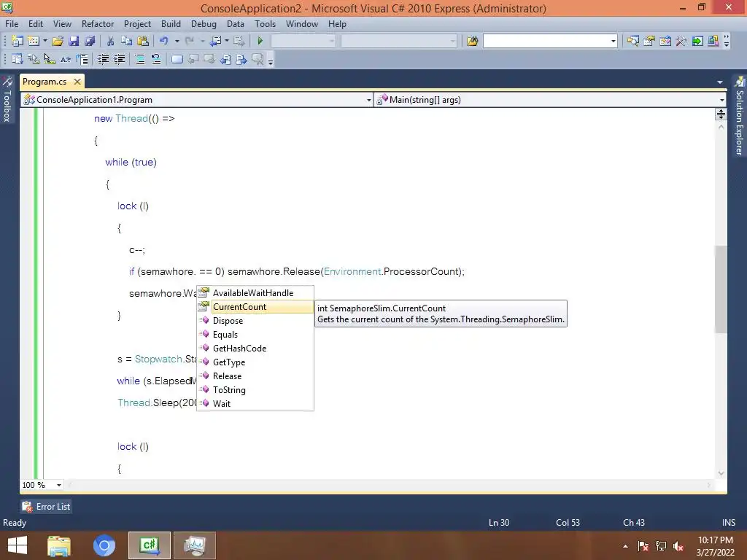Open the Error List panel
This screenshot has height=560, width=747.
coord(46,507)
